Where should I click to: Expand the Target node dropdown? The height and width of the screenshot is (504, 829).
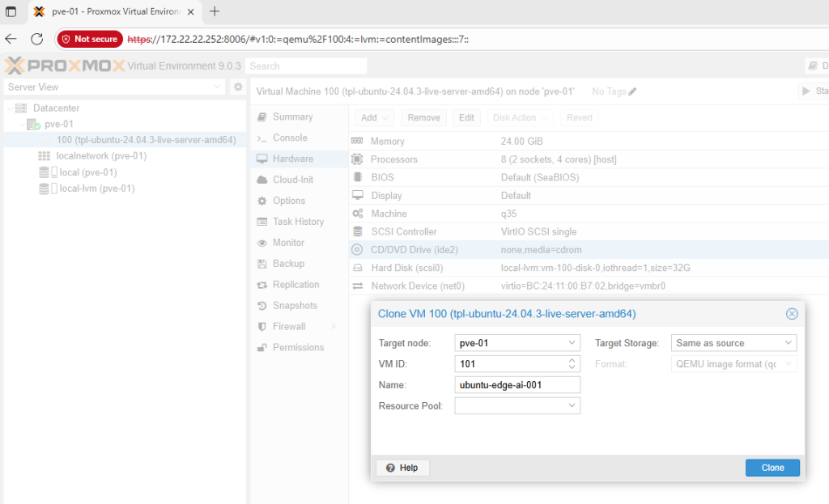[x=572, y=343]
